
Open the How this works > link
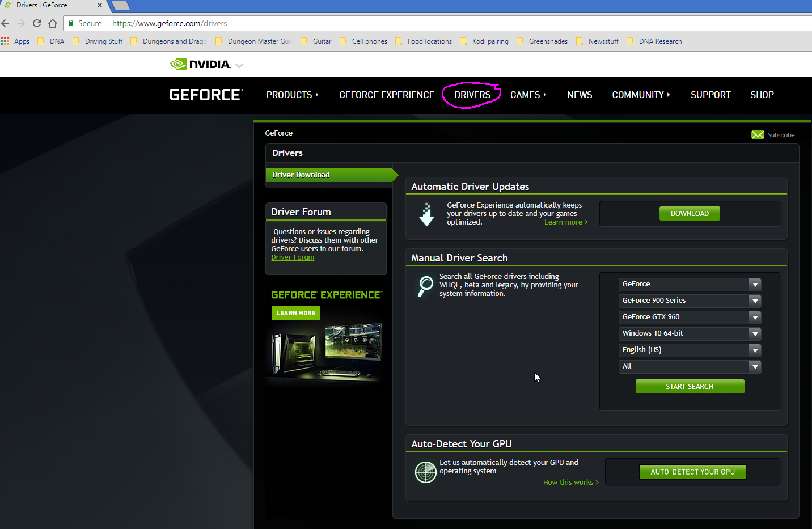pyautogui.click(x=571, y=483)
